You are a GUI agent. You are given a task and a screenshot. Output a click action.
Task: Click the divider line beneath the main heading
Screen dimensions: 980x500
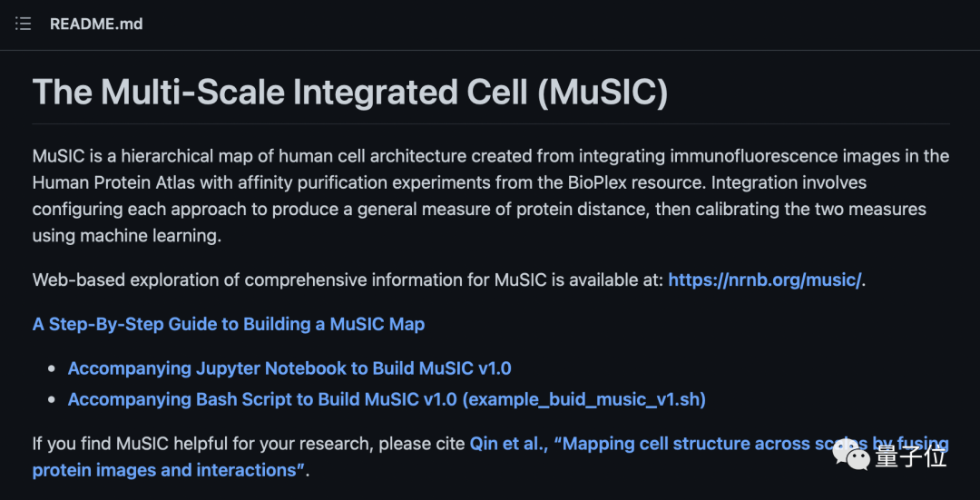tap(490, 123)
